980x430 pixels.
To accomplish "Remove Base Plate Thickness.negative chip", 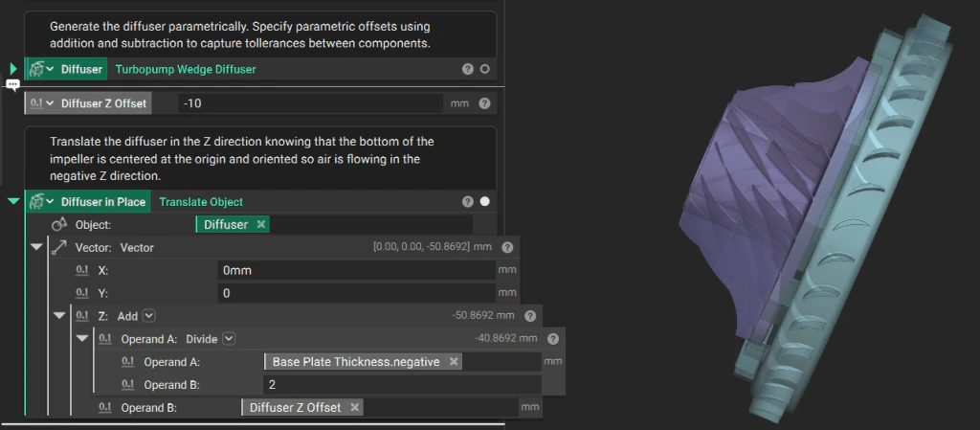I will pyautogui.click(x=454, y=362).
